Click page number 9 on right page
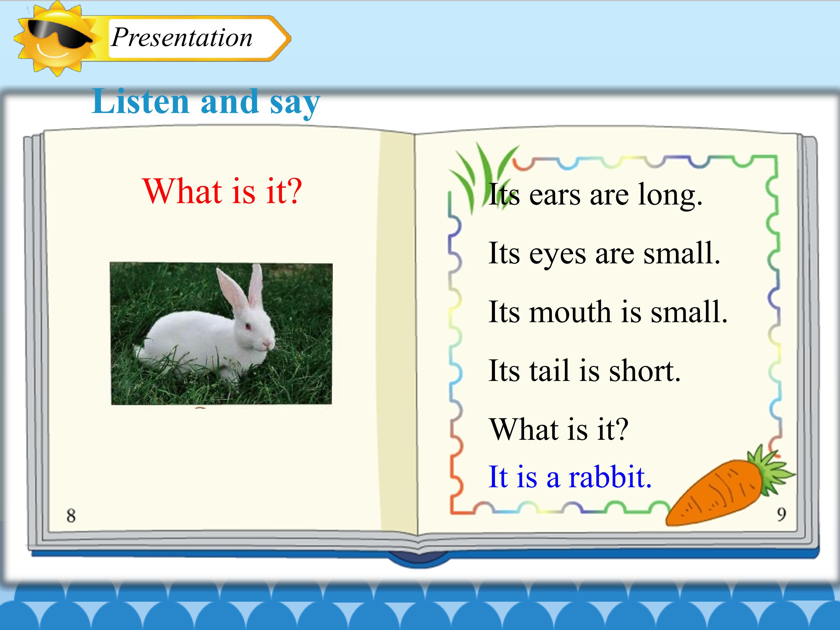The width and height of the screenshot is (840, 630). (781, 514)
